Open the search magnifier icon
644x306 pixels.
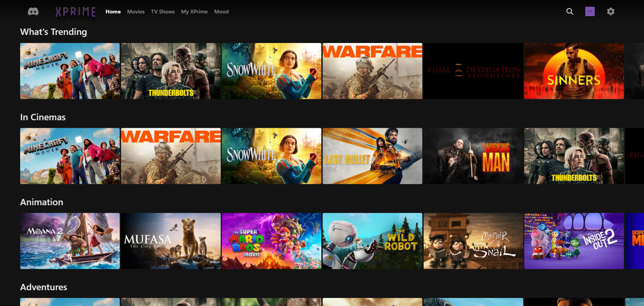click(x=570, y=11)
